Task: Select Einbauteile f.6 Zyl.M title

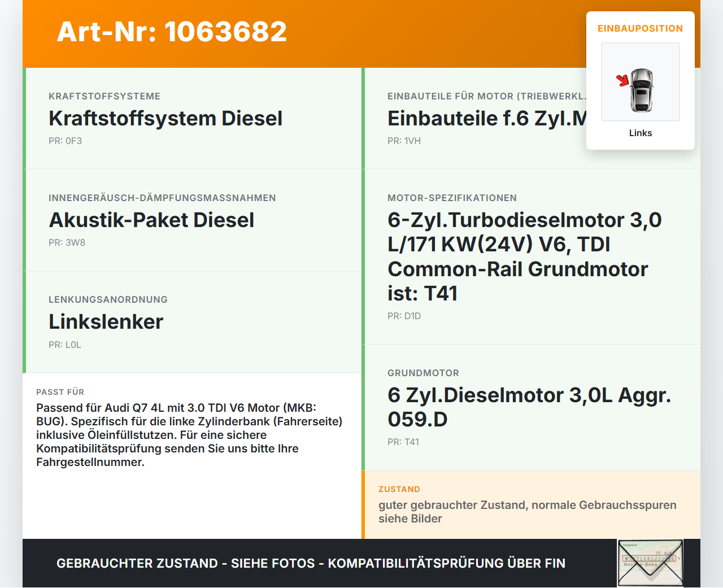Action: tap(487, 118)
